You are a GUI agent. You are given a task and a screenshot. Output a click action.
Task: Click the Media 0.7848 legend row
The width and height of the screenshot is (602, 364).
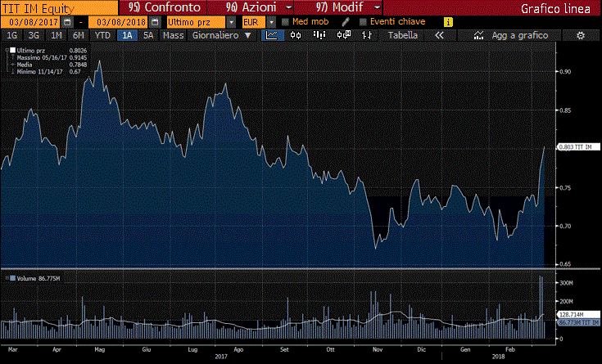[x=48, y=65]
